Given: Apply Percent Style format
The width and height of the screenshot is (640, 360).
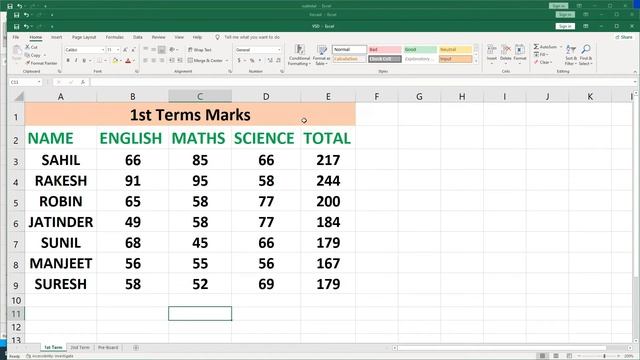Looking at the screenshot, I should [x=252, y=60].
